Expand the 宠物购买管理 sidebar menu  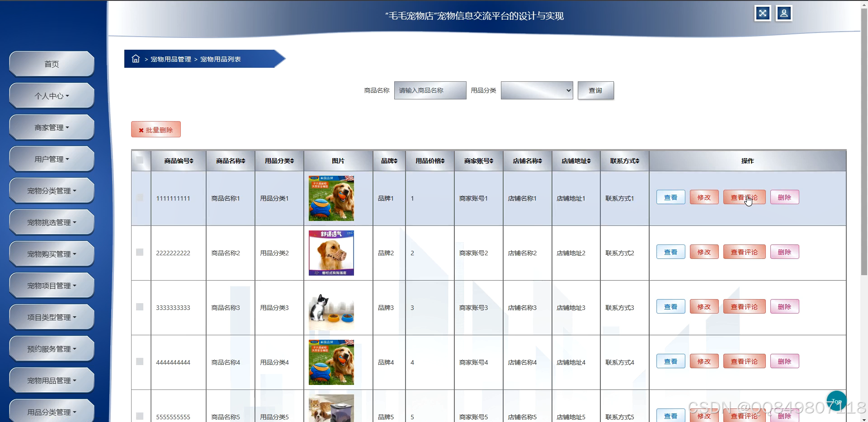point(52,254)
